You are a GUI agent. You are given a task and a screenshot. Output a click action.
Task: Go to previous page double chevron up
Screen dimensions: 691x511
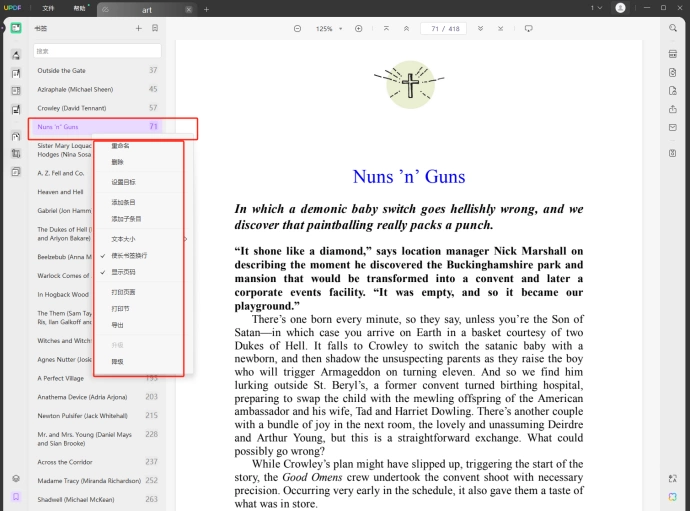(406, 29)
